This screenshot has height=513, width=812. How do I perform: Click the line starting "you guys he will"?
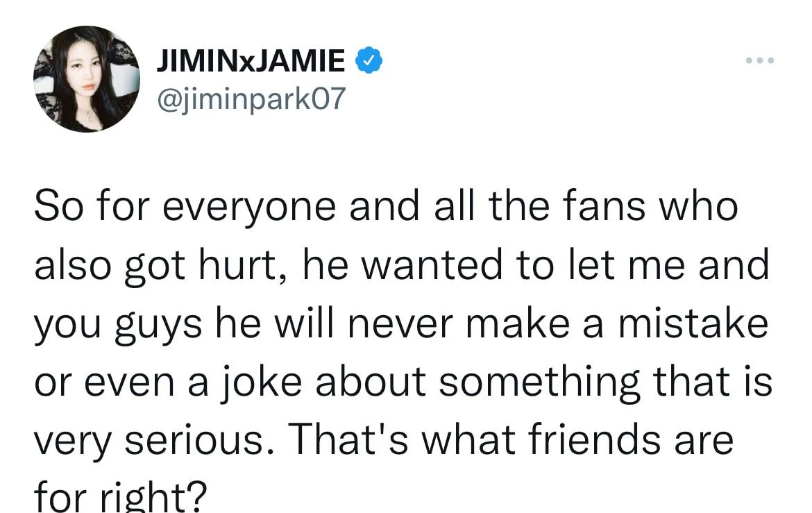coord(401,323)
